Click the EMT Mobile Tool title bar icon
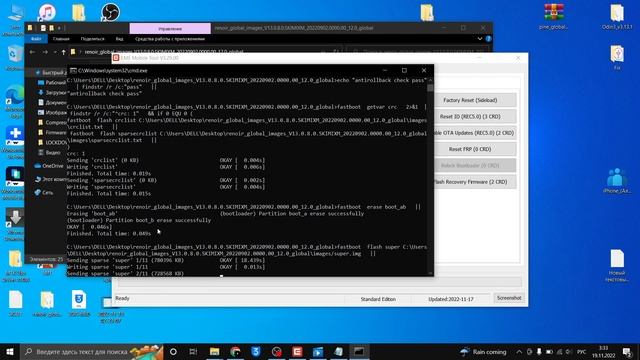The image size is (640, 360). [x=116, y=58]
